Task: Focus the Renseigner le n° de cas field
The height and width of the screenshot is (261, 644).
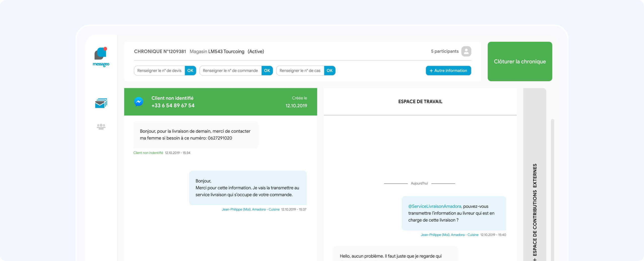Action: (x=300, y=71)
